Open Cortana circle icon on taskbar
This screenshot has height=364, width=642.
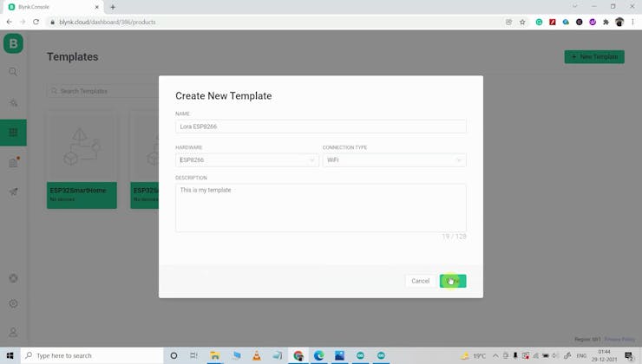(174, 355)
